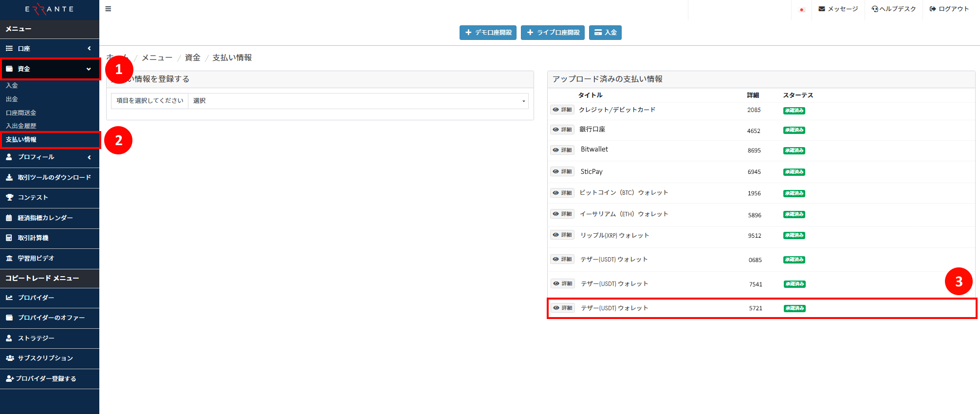This screenshot has height=414, width=980.
Task: Open 入出金履歴 in the sidebar
Action: tap(21, 126)
